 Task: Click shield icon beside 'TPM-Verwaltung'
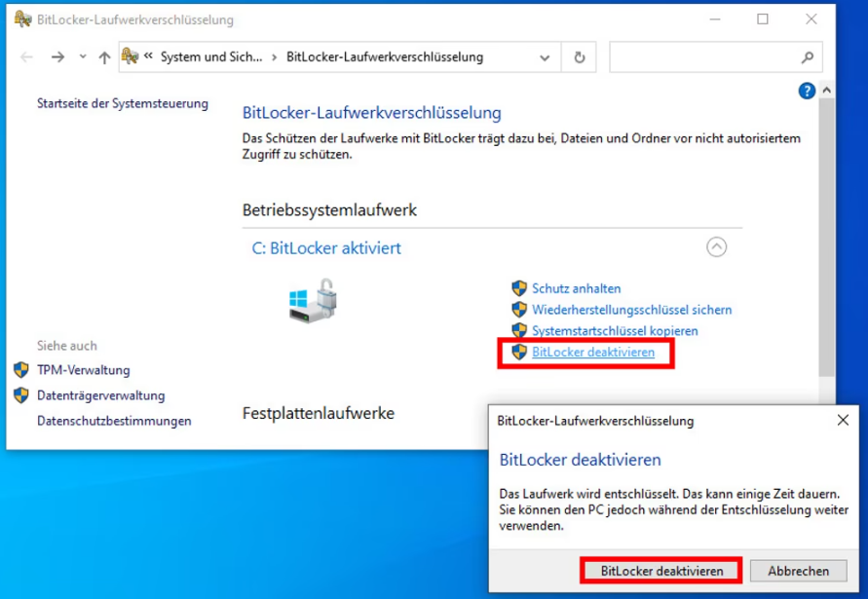coord(21,370)
